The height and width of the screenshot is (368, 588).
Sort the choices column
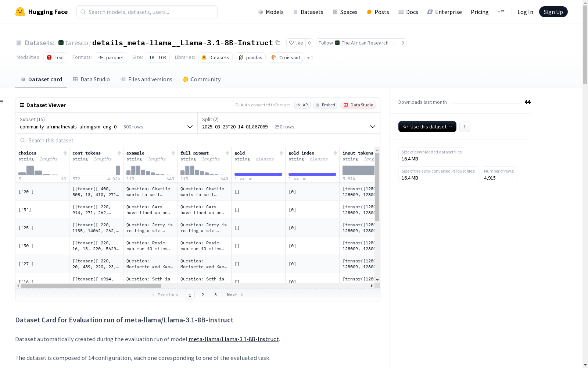65,153
